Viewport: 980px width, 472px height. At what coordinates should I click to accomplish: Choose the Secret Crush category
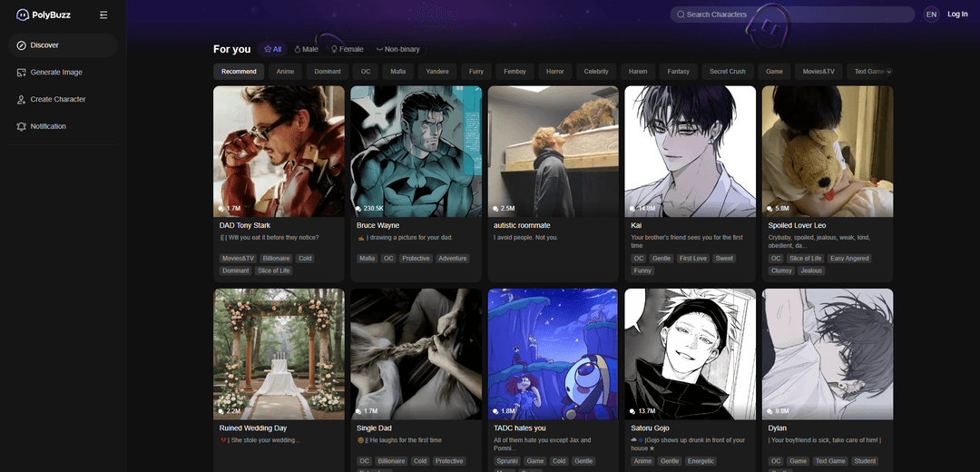coord(727,72)
